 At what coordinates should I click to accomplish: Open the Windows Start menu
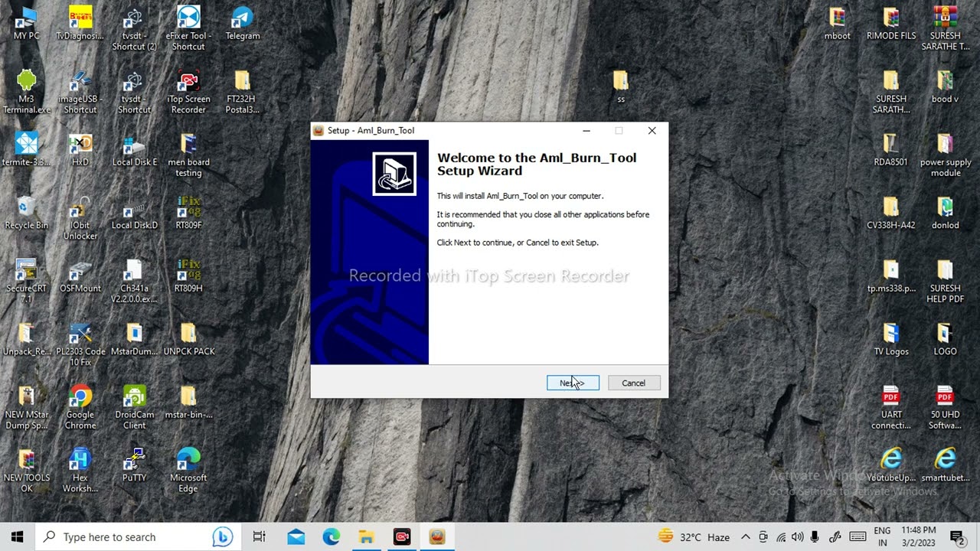coord(18,536)
